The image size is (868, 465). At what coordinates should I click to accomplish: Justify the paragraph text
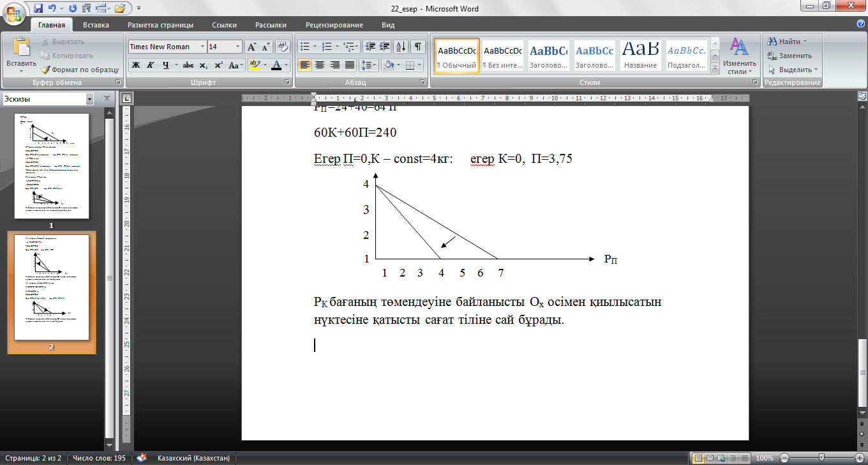[349, 65]
